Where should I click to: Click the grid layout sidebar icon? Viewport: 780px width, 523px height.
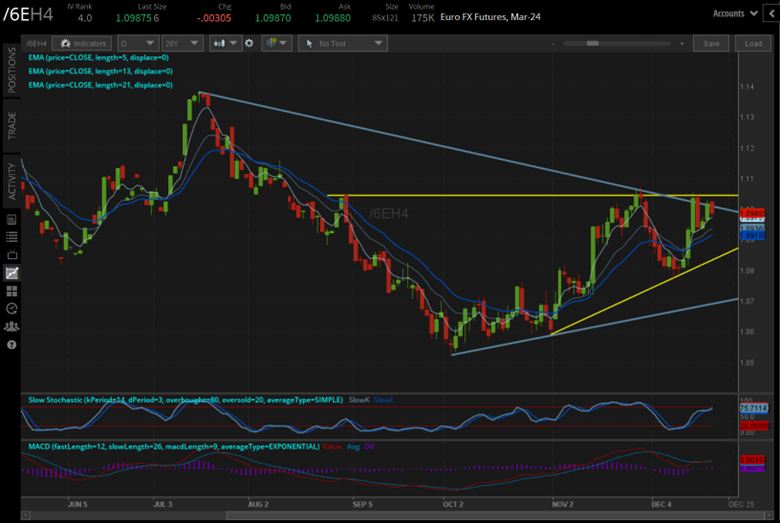[11, 290]
